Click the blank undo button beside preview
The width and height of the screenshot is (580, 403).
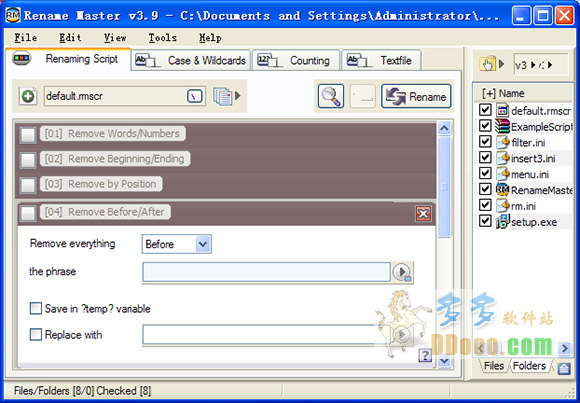[x=362, y=96]
